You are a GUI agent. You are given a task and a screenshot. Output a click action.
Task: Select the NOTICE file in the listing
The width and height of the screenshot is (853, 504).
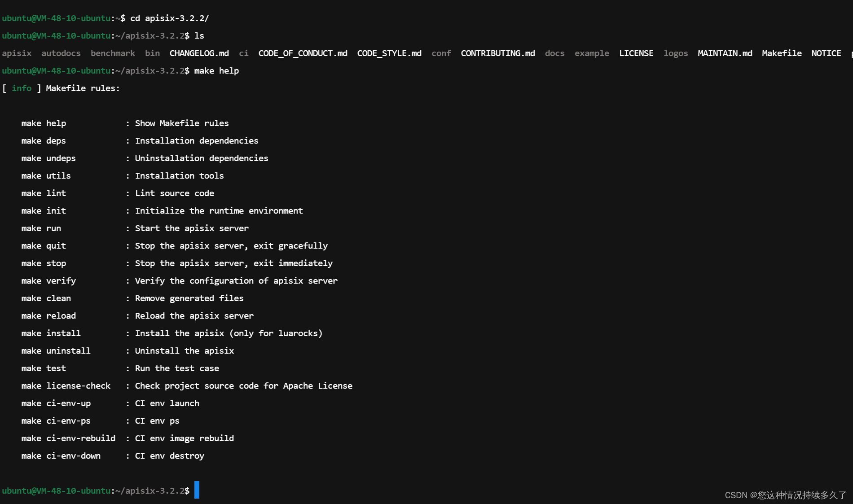[x=826, y=53]
